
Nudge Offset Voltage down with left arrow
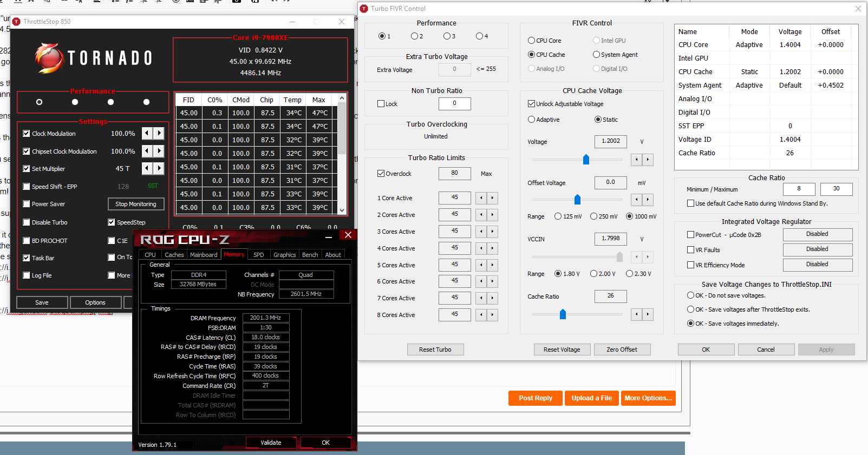coord(637,200)
